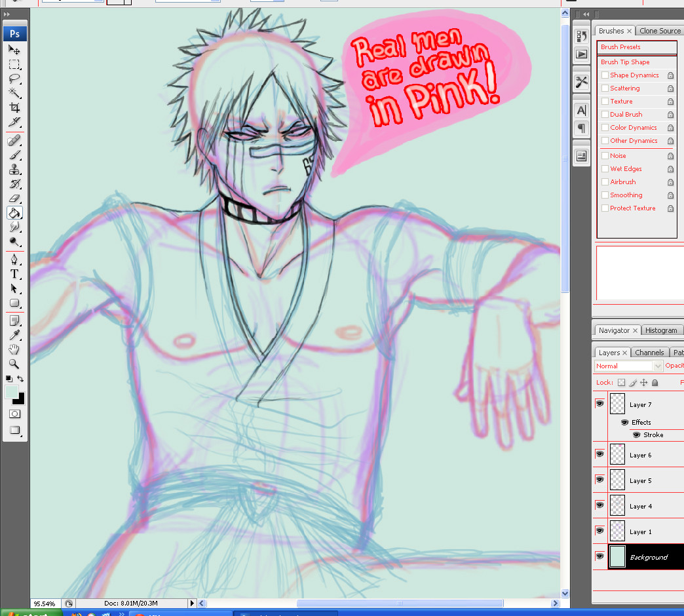Enable Wet Edges checkbox
This screenshot has width=684, height=616.
coord(605,169)
